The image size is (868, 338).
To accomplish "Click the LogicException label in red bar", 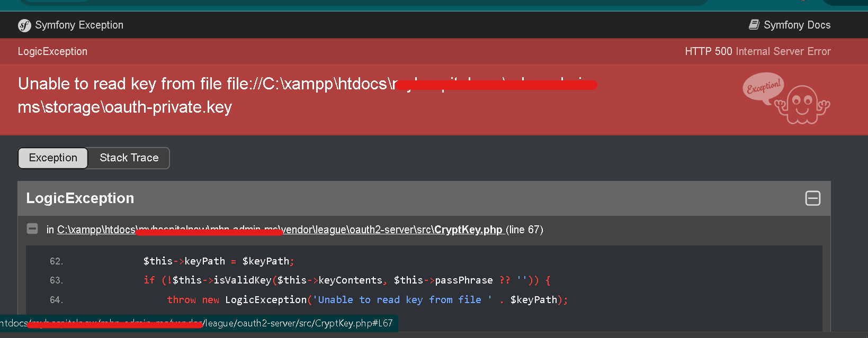I will tap(52, 51).
